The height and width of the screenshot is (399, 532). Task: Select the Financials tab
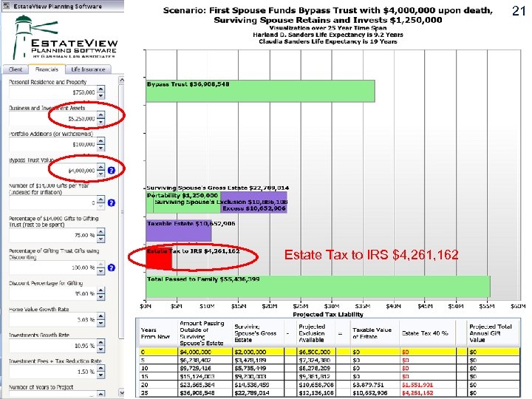pyautogui.click(x=47, y=69)
